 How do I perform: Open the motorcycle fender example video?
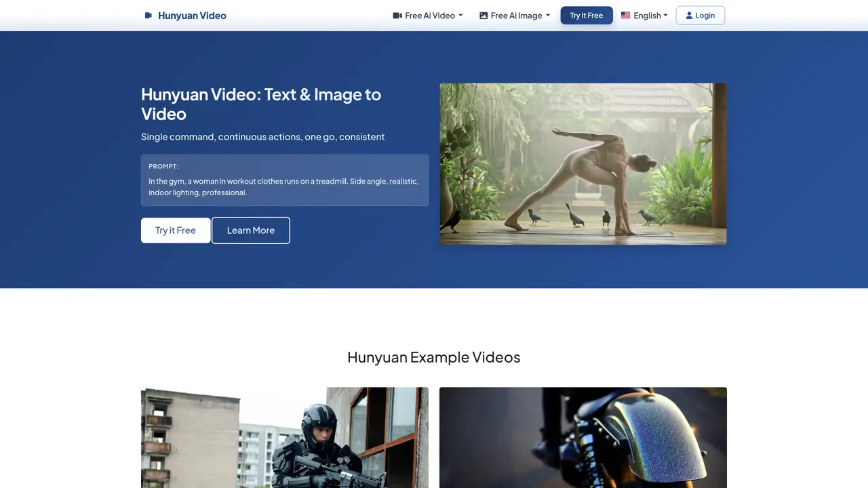click(x=583, y=438)
